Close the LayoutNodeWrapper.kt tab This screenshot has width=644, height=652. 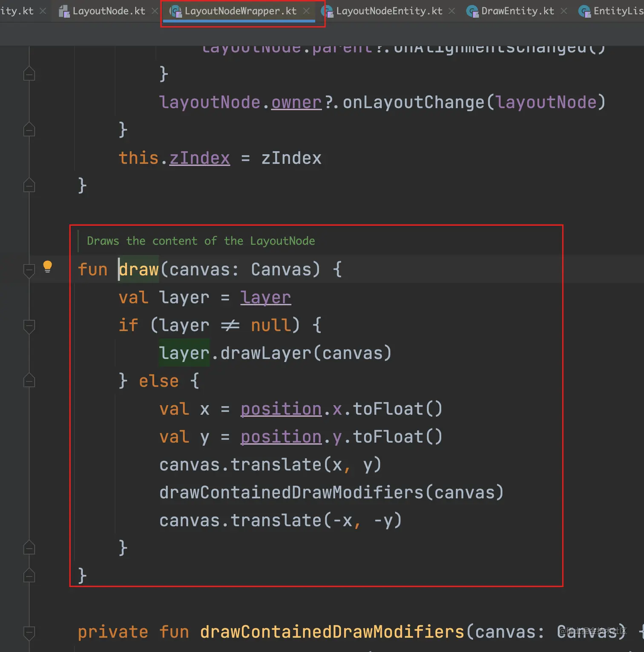click(306, 11)
